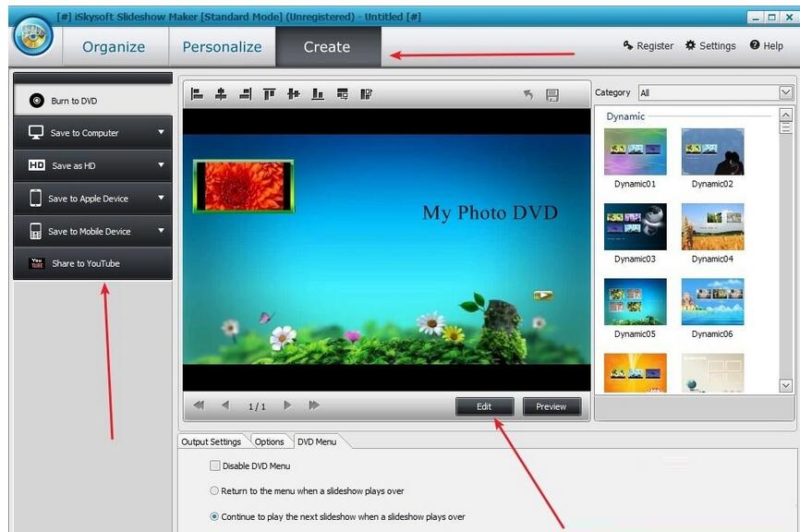
Task: Click the template list scrollbar thumb
Action: (786, 127)
